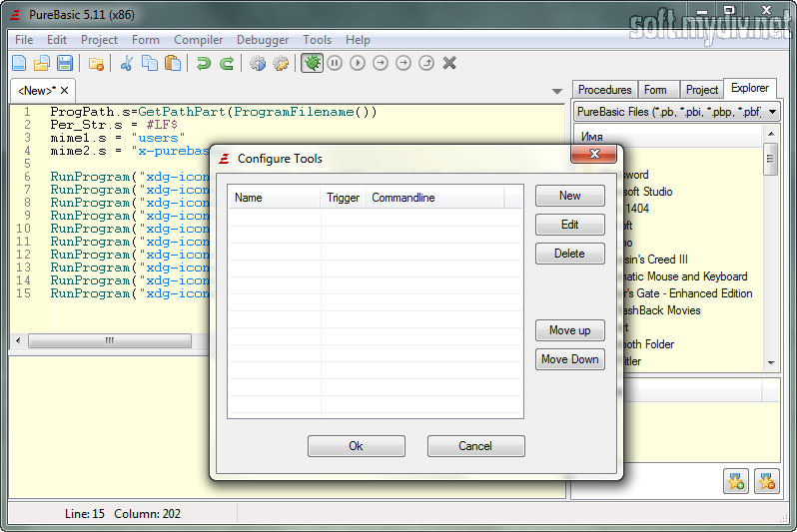
Task: Select the 'soft Studio' folder entry
Action: (647, 192)
